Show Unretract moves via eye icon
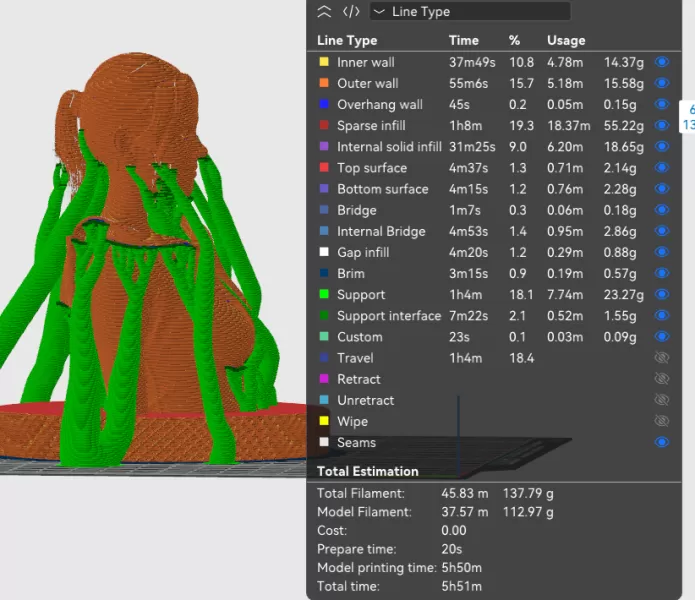695x600 pixels. (x=660, y=400)
